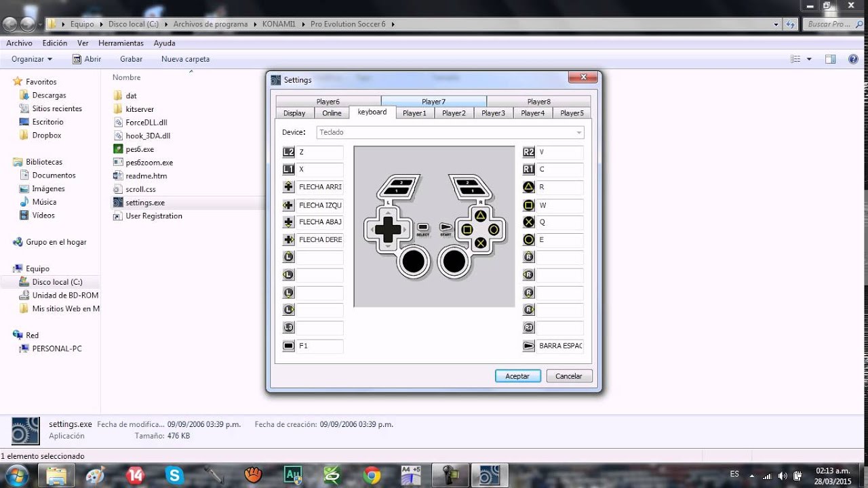Open the Archivo menu in Explorer
The height and width of the screenshot is (488, 868).
[19, 43]
